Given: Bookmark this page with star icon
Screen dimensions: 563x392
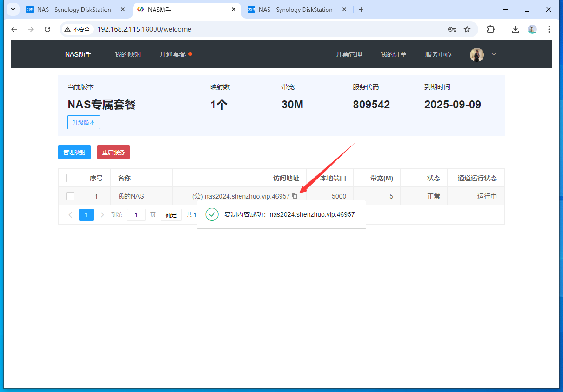Looking at the screenshot, I should [x=467, y=29].
